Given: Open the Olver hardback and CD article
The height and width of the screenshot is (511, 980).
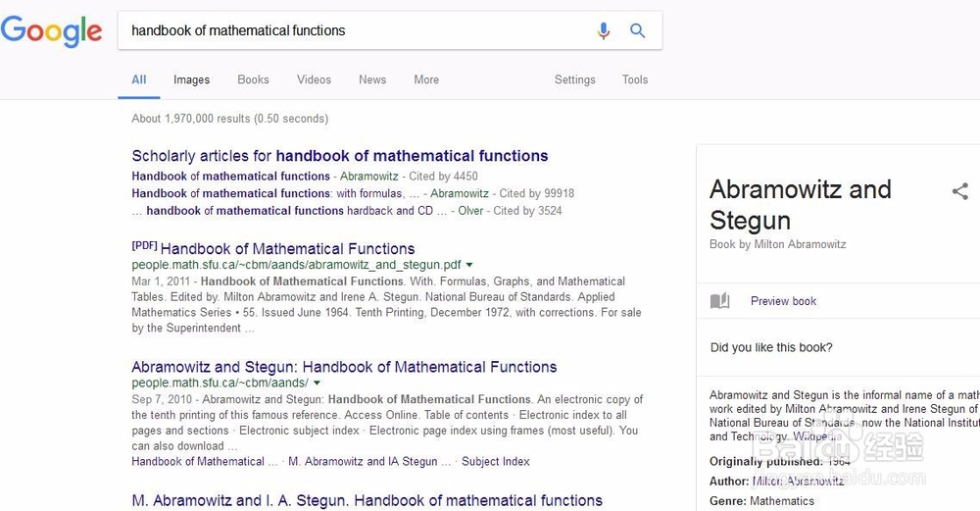Looking at the screenshot, I should tap(289, 211).
